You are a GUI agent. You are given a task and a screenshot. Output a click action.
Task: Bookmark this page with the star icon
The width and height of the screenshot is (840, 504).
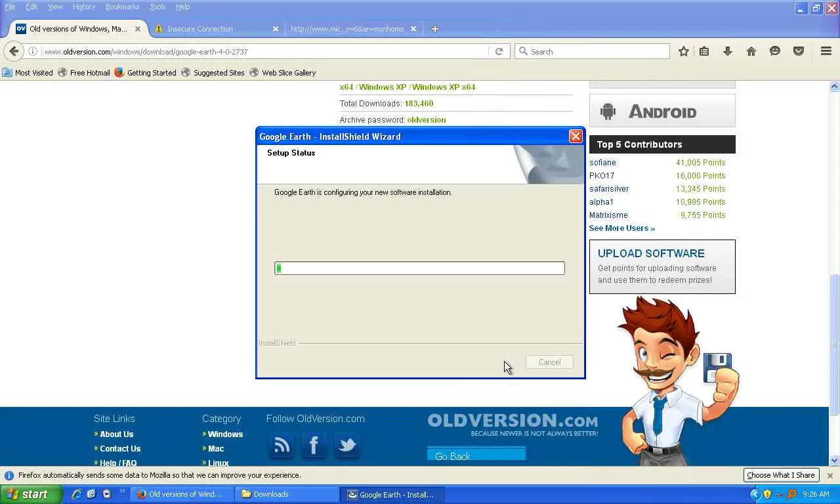pyautogui.click(x=684, y=51)
